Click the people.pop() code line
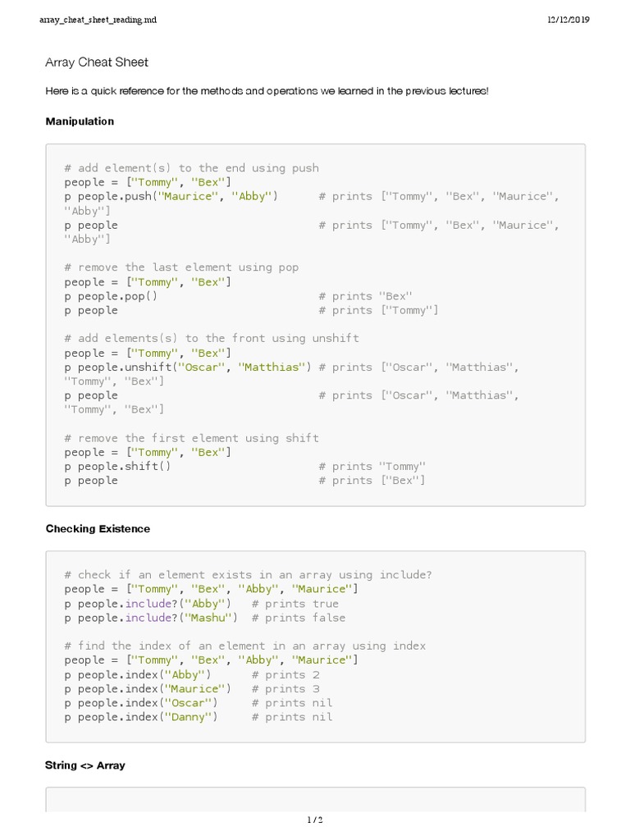The image size is (630, 840). point(111,296)
